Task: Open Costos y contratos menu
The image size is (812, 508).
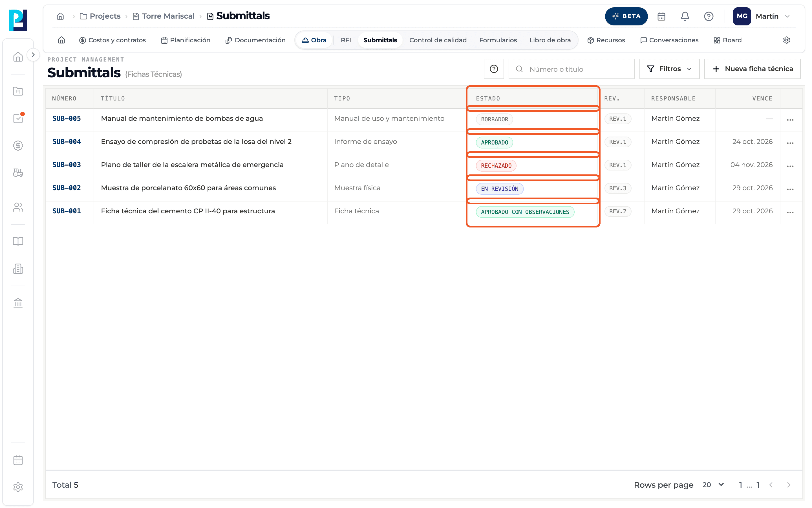Action: pyautogui.click(x=112, y=40)
